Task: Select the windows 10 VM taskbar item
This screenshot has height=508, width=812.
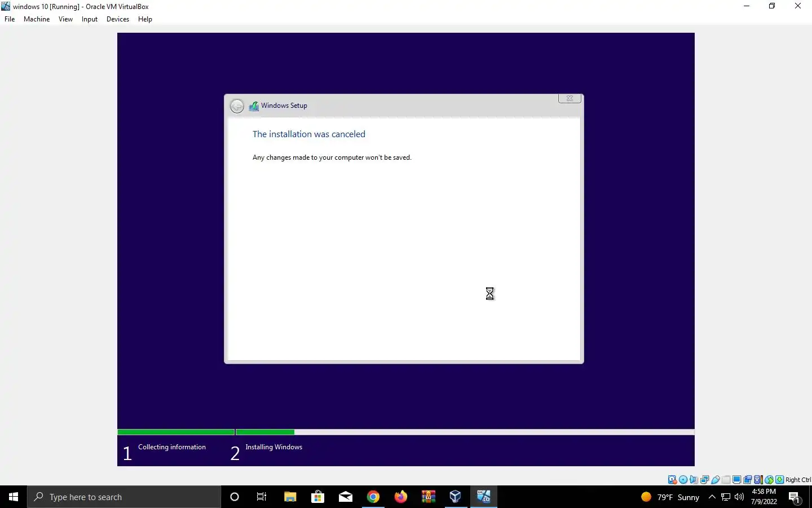Action: [x=484, y=497]
